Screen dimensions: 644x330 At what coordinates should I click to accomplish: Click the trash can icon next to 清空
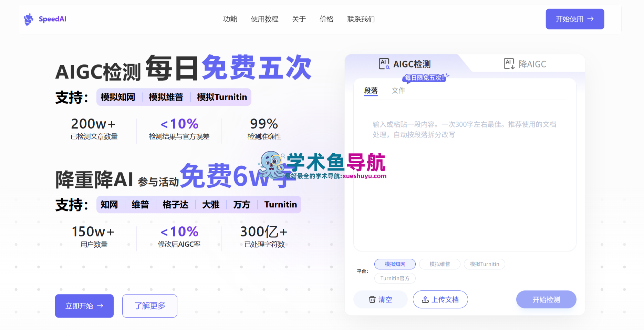pyautogui.click(x=372, y=300)
